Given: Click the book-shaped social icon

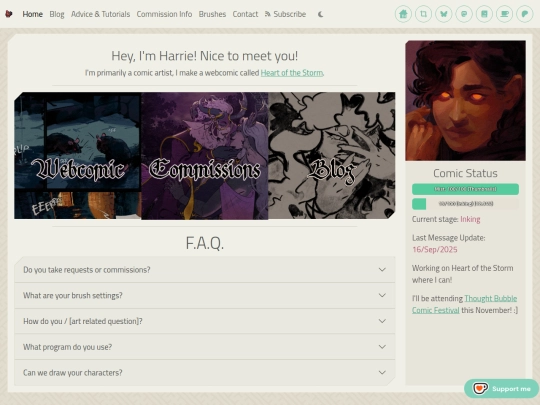Looking at the screenshot, I should (x=484, y=14).
